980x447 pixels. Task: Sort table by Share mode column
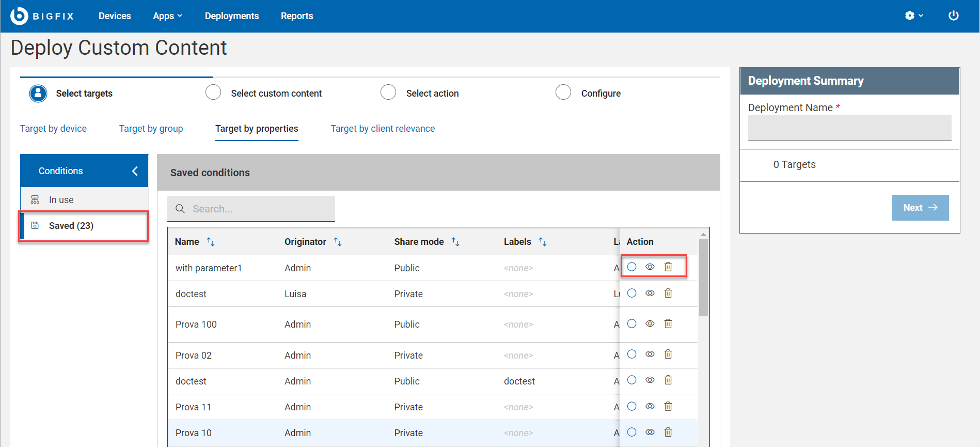point(455,242)
